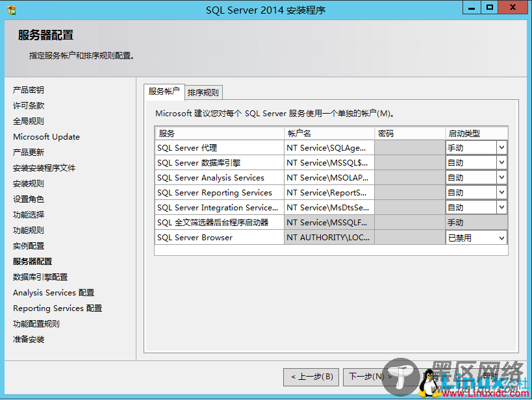
Task: Click 准备安装 step in sidebar
Action: 29,340
